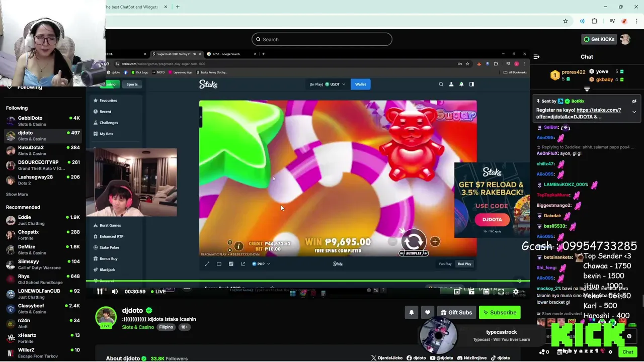
Task: Click the Chat send button
Action: click(x=627, y=352)
